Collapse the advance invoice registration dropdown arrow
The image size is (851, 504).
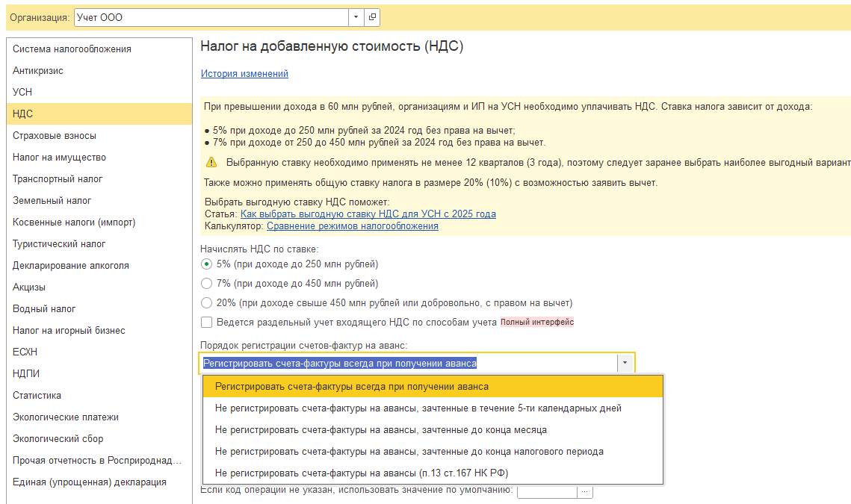click(x=625, y=364)
